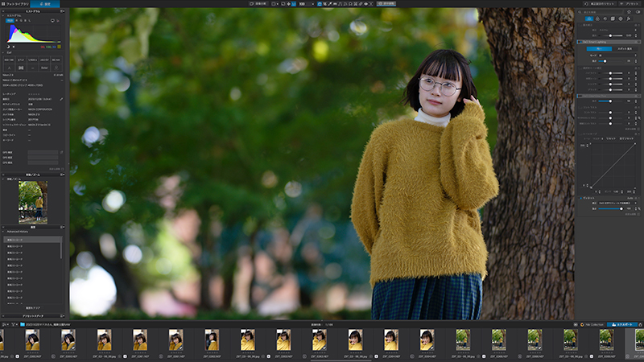Open the プリセットエディタ panel header
Screen dimensions: 644x362
click(x=33, y=316)
